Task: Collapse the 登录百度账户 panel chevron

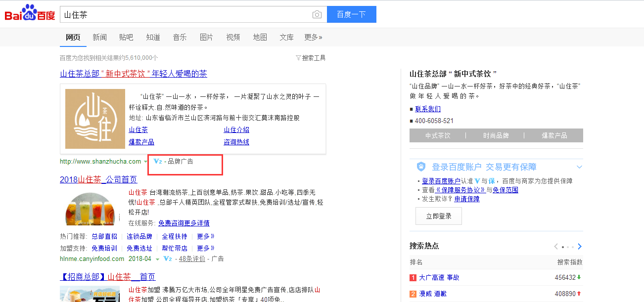Action: click(x=579, y=167)
